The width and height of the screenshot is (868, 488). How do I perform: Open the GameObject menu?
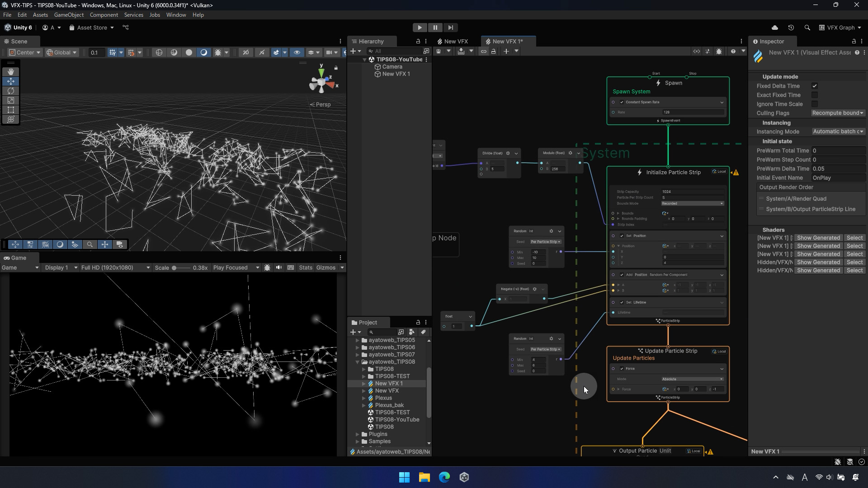point(69,15)
